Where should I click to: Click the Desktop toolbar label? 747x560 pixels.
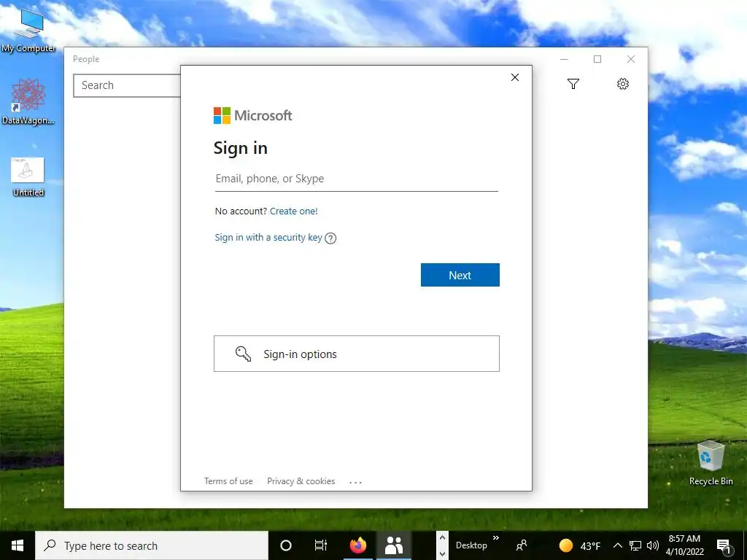pos(471,545)
